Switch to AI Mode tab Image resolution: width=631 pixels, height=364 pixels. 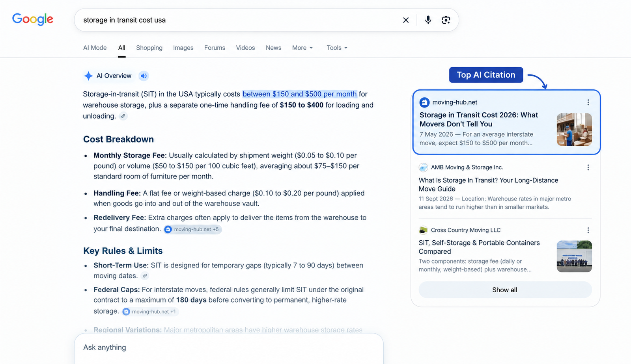(x=95, y=48)
